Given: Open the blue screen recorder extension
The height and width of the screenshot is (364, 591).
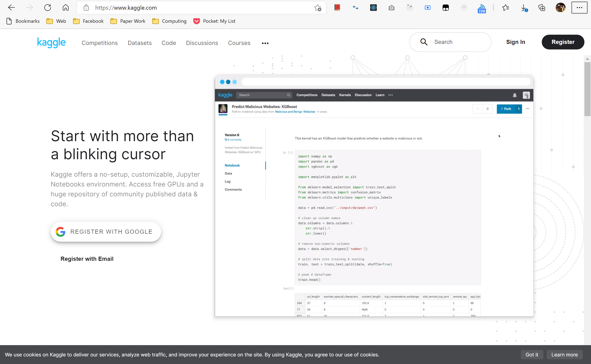Looking at the screenshot, I should (x=427, y=8).
